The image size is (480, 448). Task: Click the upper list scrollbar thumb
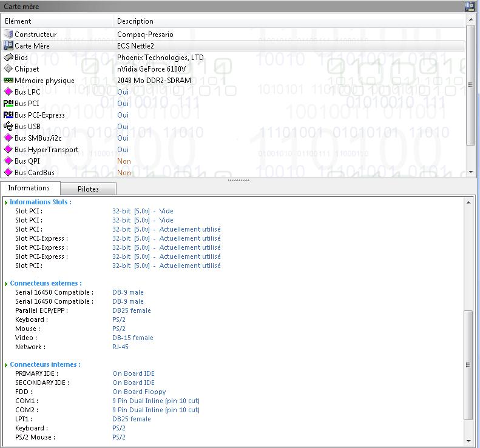coord(470,85)
